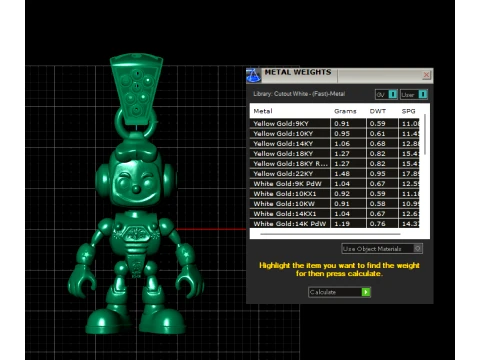Click the 0.58 DWT value for White Gold:10KW
Viewport: 480px width, 360px height.
(377, 204)
